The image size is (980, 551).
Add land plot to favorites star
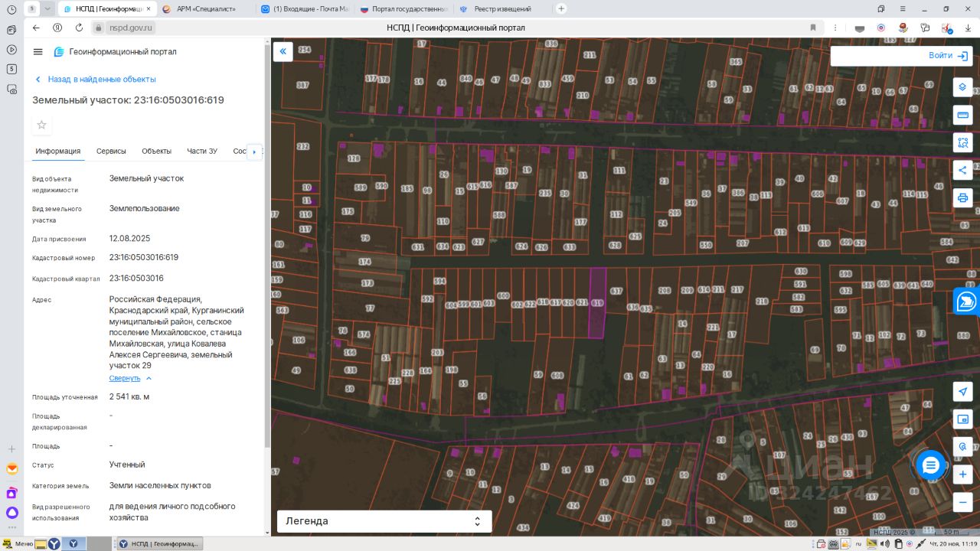pyautogui.click(x=42, y=125)
